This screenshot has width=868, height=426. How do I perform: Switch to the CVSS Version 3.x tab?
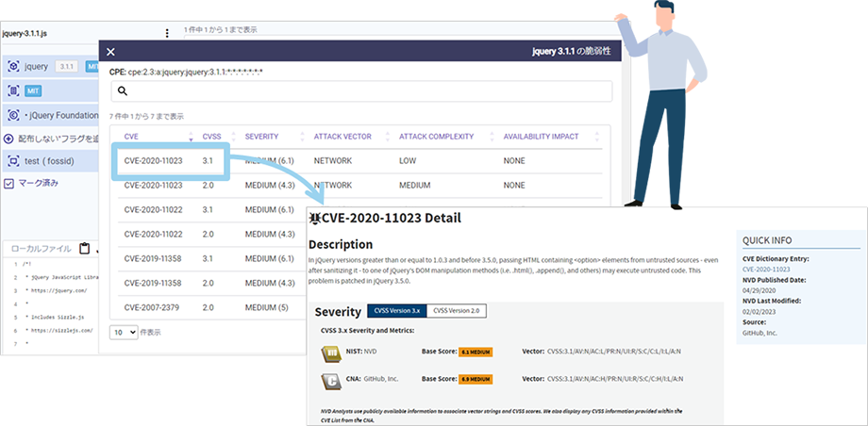[x=397, y=311]
